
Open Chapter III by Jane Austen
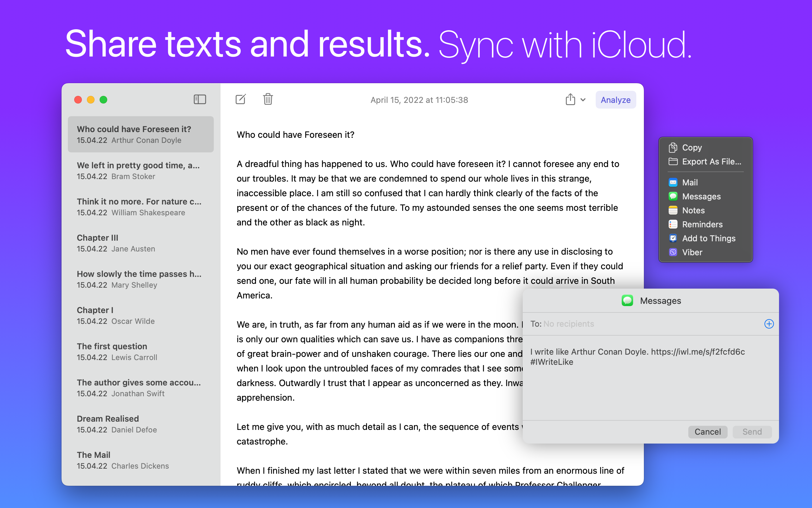coord(141,243)
